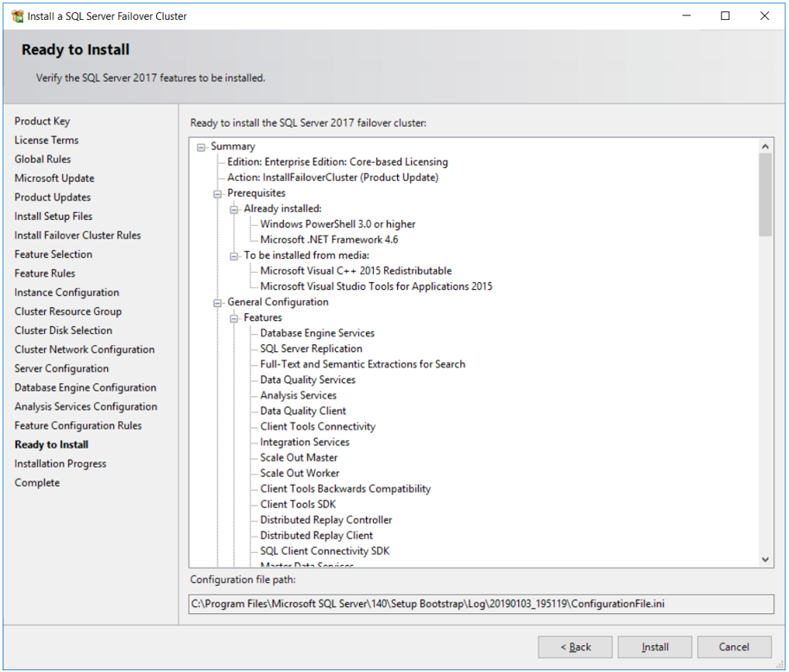The height and width of the screenshot is (672, 789).
Task: Collapse the Prerequisites node
Action: [218, 194]
